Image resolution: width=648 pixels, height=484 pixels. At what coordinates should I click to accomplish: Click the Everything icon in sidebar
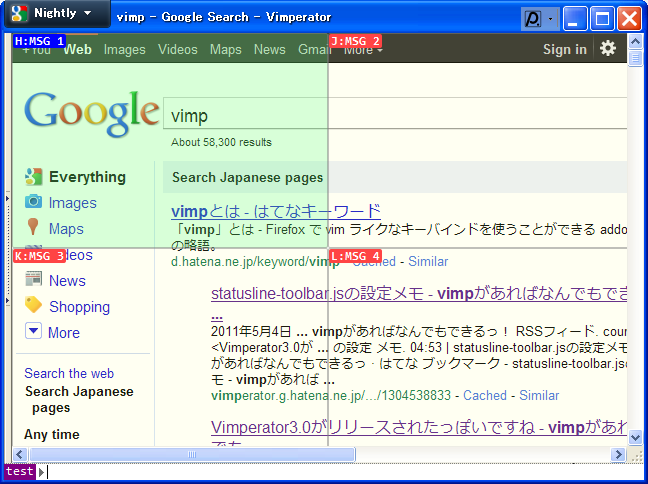click(x=33, y=176)
